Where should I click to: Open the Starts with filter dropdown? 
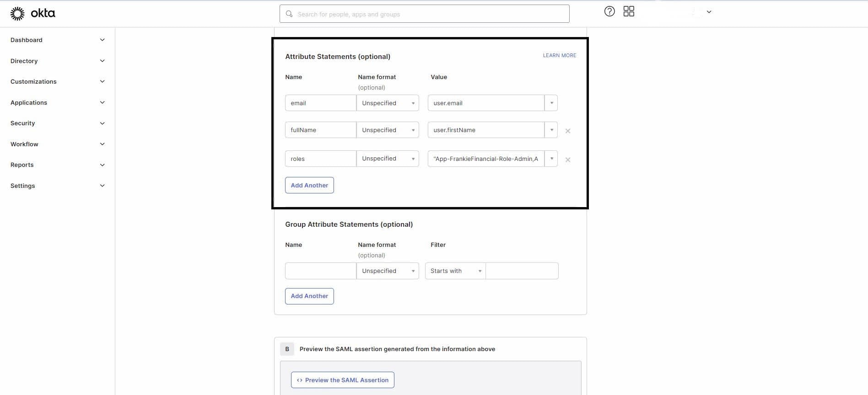click(455, 271)
